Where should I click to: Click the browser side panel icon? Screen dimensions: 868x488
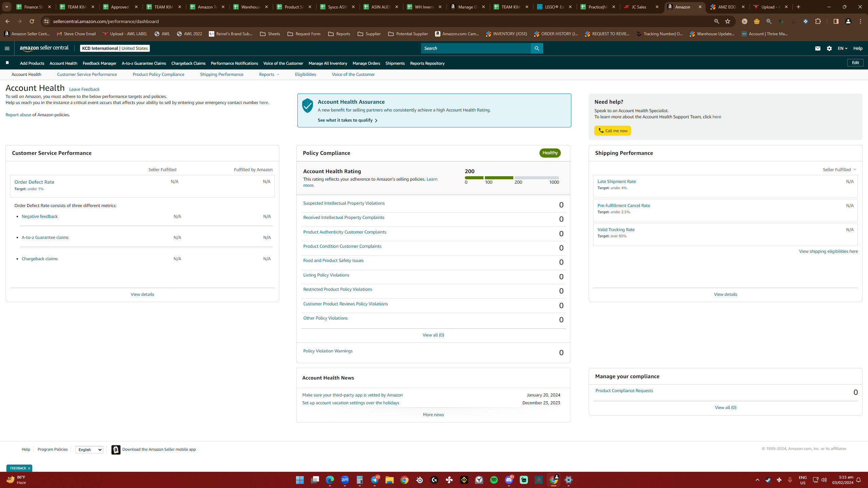coord(836,21)
